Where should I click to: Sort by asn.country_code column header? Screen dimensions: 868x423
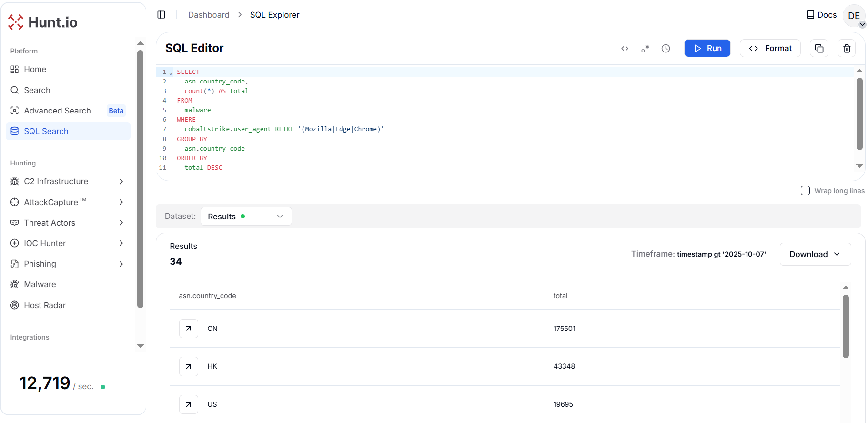point(207,296)
